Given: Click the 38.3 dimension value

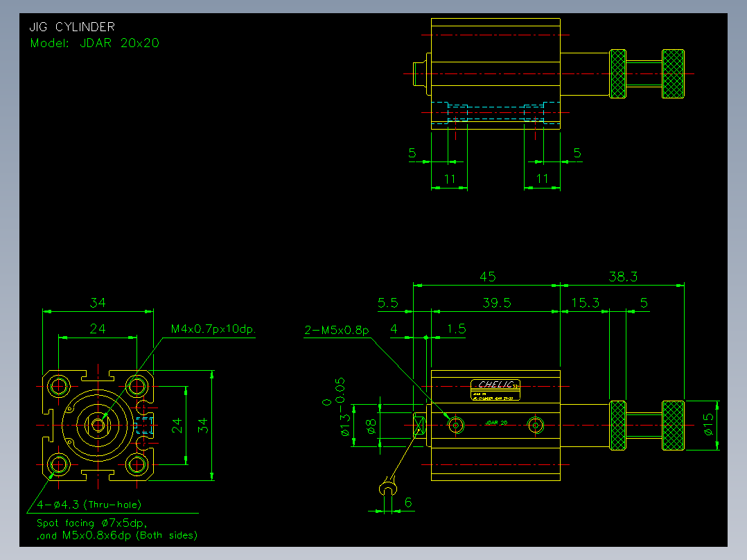Looking at the screenshot, I should click(623, 277).
